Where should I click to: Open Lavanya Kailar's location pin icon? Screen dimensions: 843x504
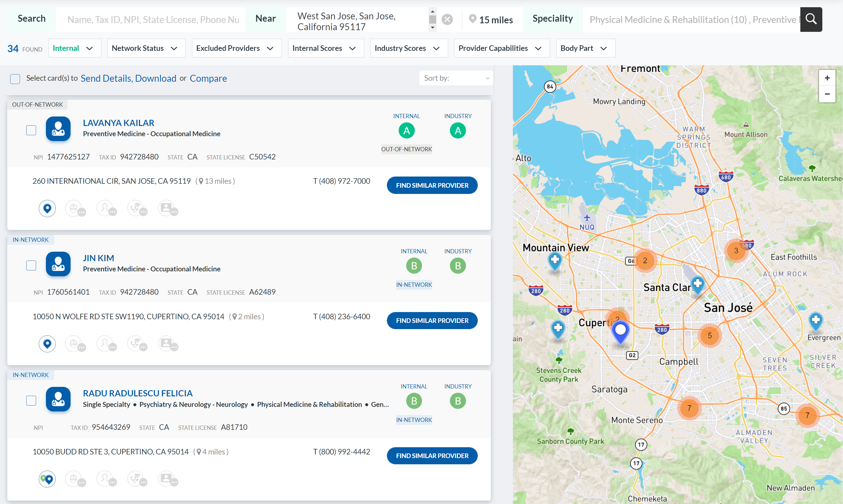click(47, 208)
